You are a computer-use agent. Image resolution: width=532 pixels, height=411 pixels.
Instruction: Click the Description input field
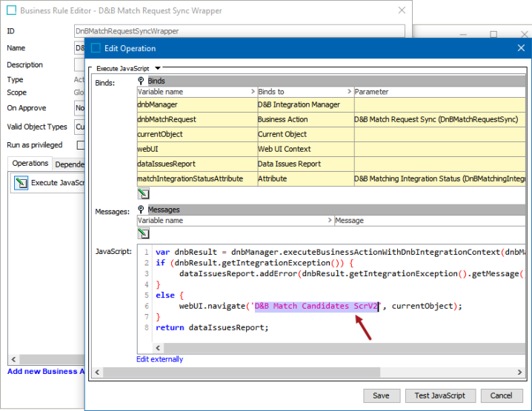click(79, 64)
